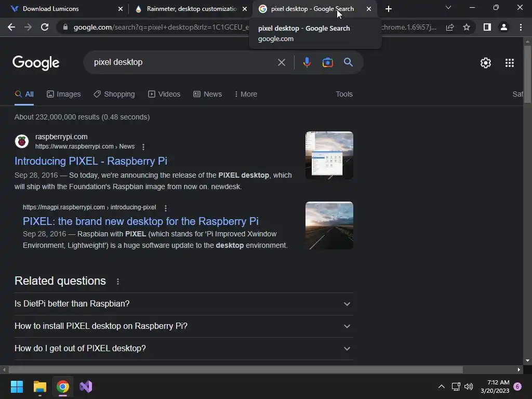Clear the search query with X
Screen dimensions: 532x399
tap(282, 62)
